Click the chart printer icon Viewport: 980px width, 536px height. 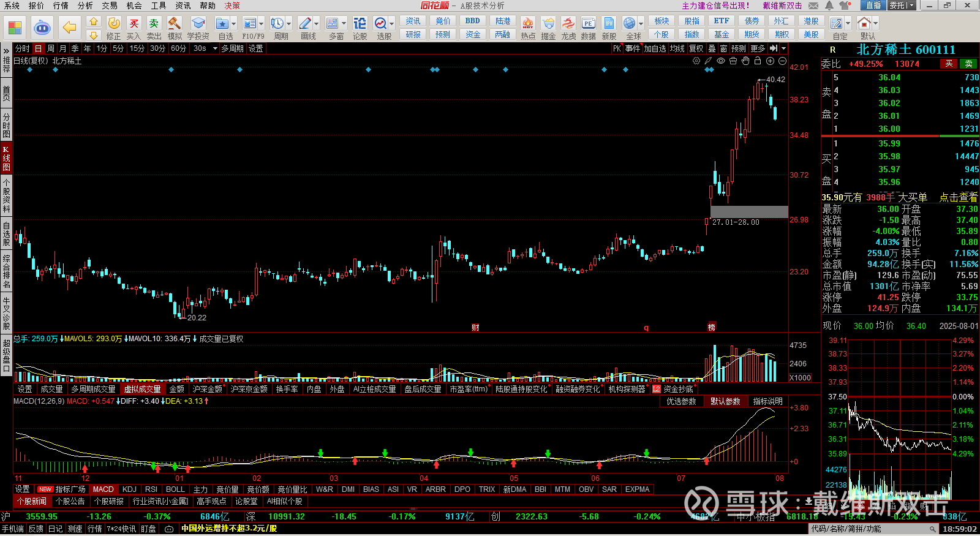click(x=733, y=61)
